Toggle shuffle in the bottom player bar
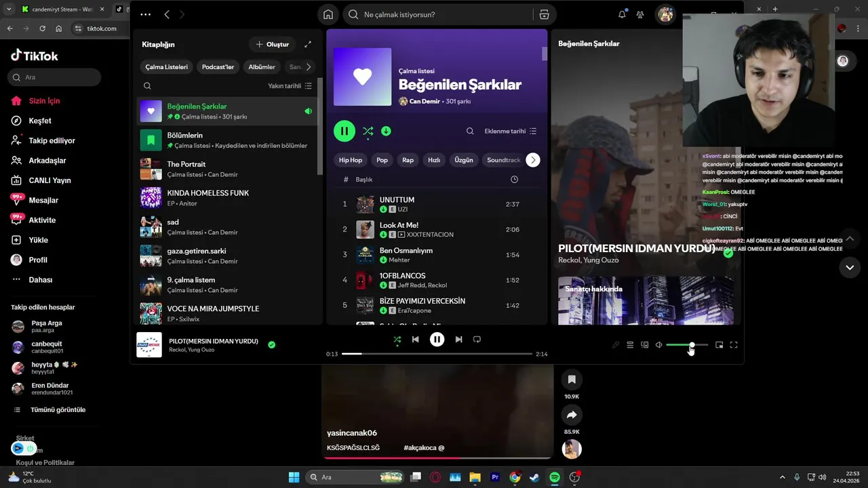 (x=397, y=340)
